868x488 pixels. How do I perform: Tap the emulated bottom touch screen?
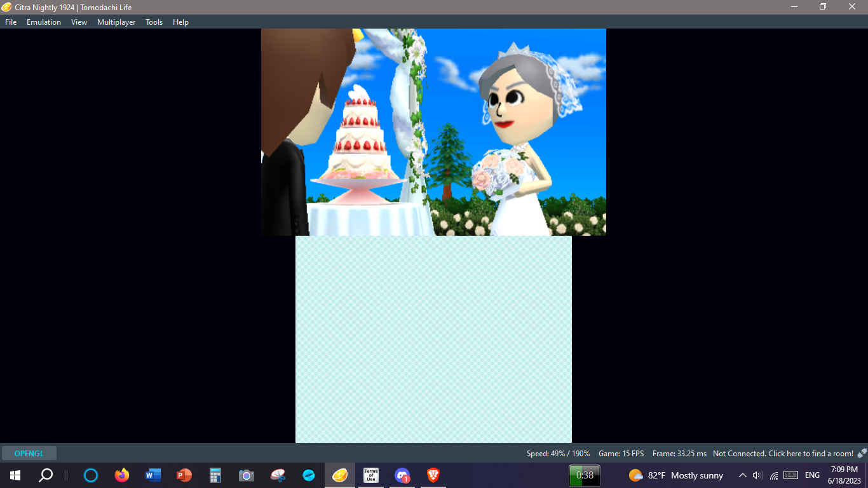pyautogui.click(x=433, y=339)
